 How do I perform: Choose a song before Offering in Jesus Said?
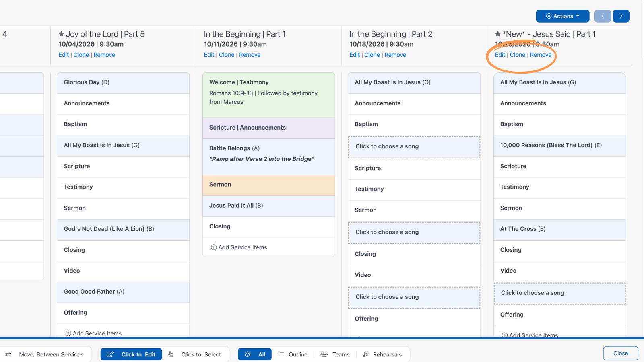coord(559,293)
